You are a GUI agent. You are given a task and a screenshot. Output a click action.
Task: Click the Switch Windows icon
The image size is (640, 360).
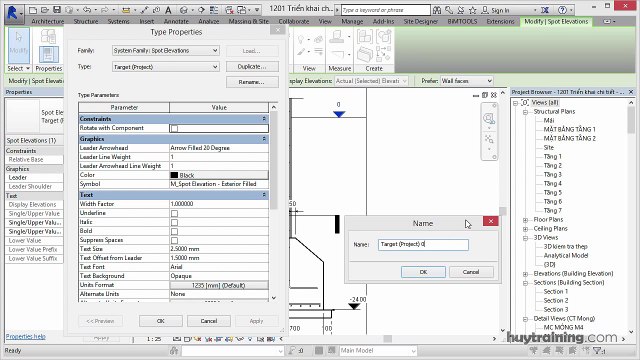pyautogui.click(x=242, y=10)
